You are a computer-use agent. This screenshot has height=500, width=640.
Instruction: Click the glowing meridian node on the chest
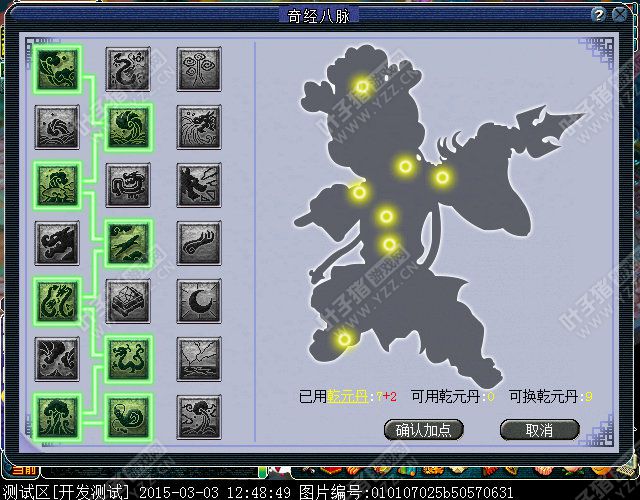(405, 167)
